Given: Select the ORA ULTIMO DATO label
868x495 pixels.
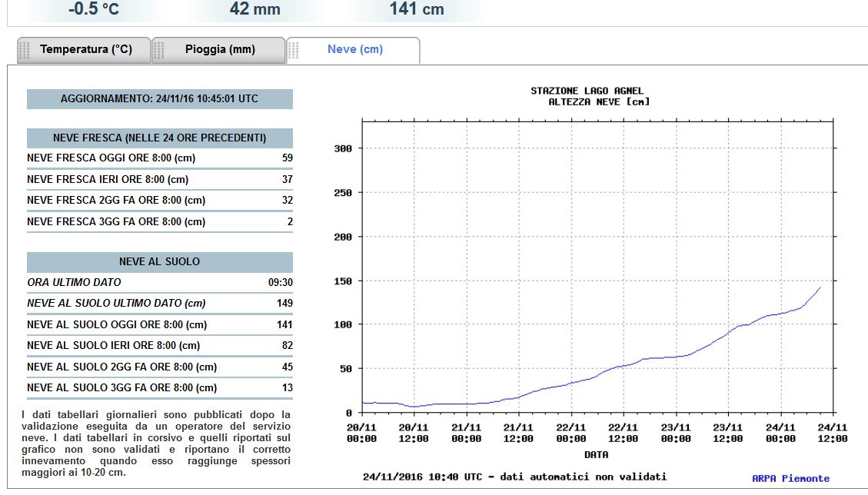Looking at the screenshot, I should click(x=74, y=282).
